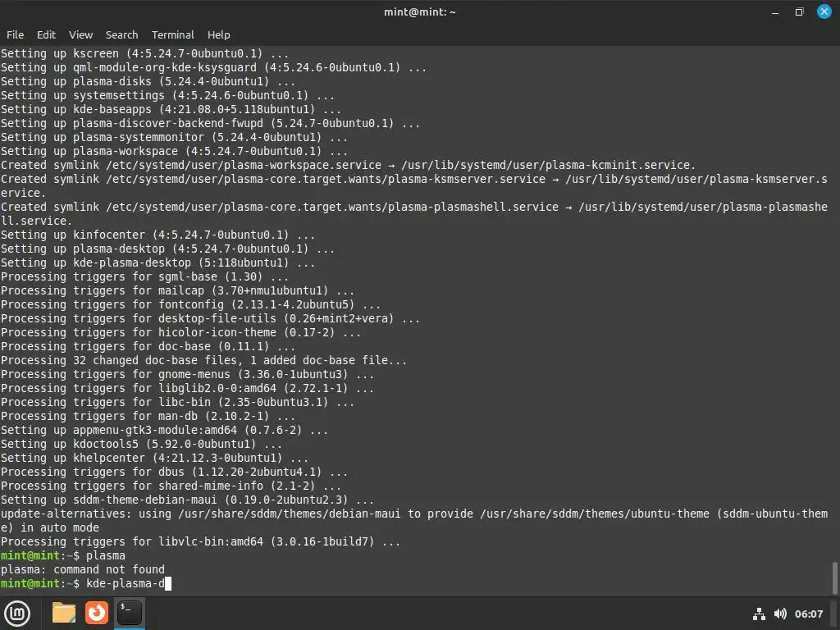
Task: Click 'Processing triggers for desktop-file-utils' line
Action: coord(210,318)
